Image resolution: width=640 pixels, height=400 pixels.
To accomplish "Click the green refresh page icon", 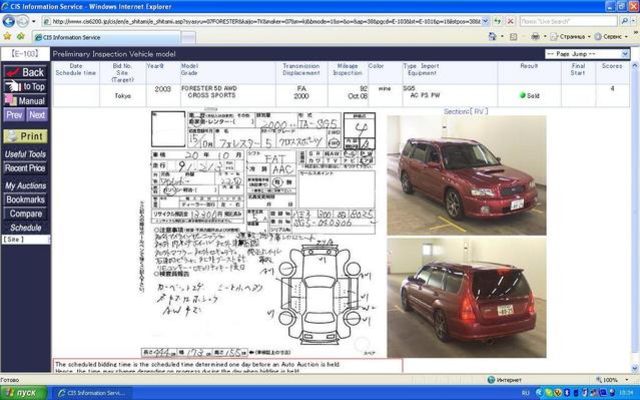I will (x=498, y=21).
